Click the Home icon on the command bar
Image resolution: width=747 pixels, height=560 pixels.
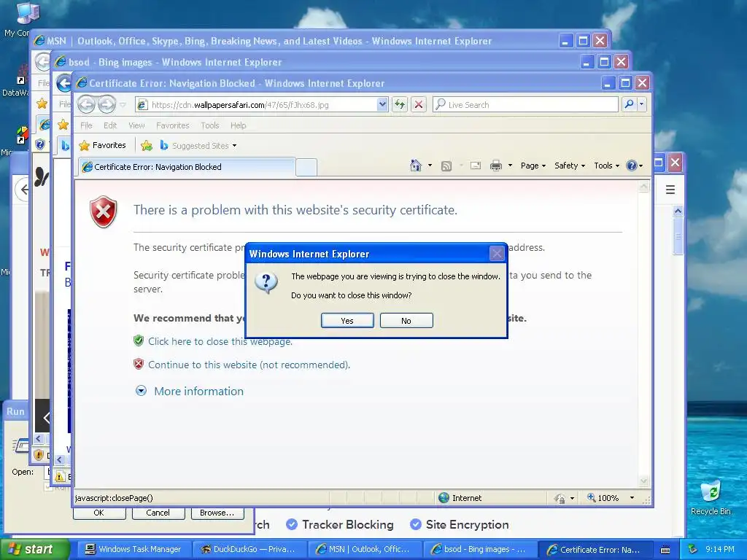(x=415, y=166)
